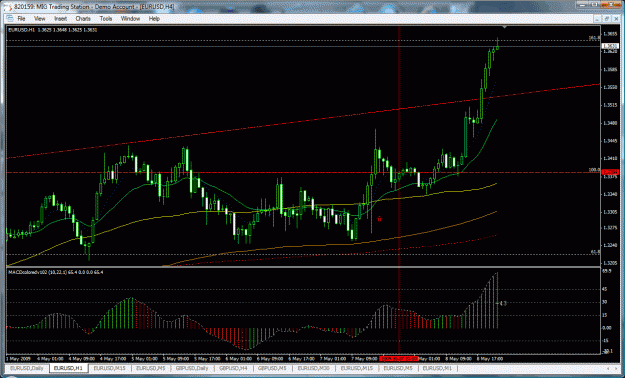Restore down the inner chart window
Screen dimensions: 625x378
click(x=607, y=18)
